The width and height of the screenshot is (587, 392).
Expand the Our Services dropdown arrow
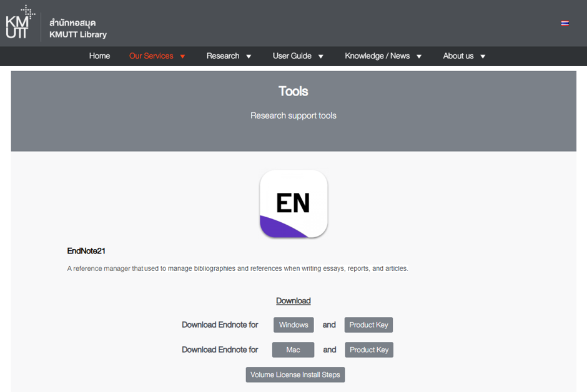pos(182,56)
